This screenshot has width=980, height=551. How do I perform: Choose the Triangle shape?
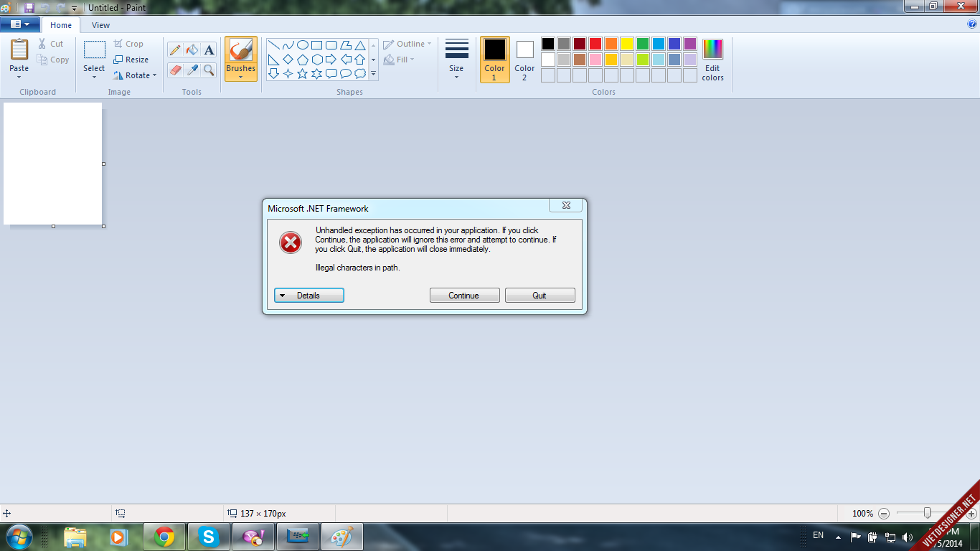(359, 44)
